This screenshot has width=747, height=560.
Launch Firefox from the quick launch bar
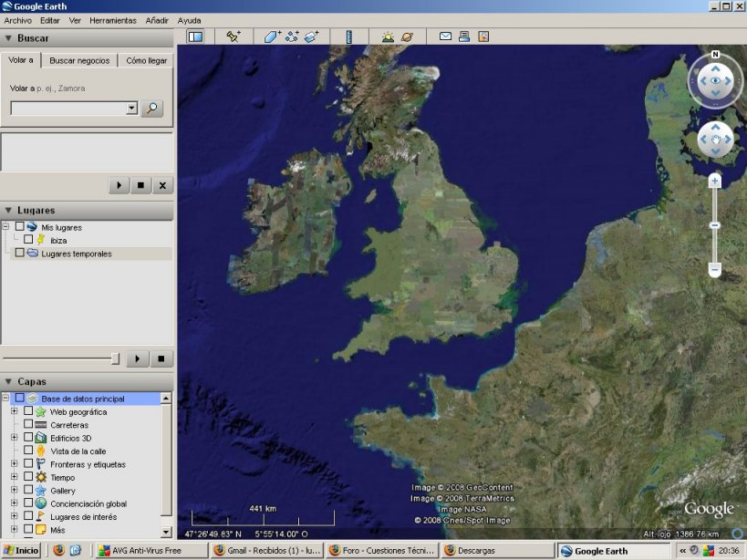59,551
